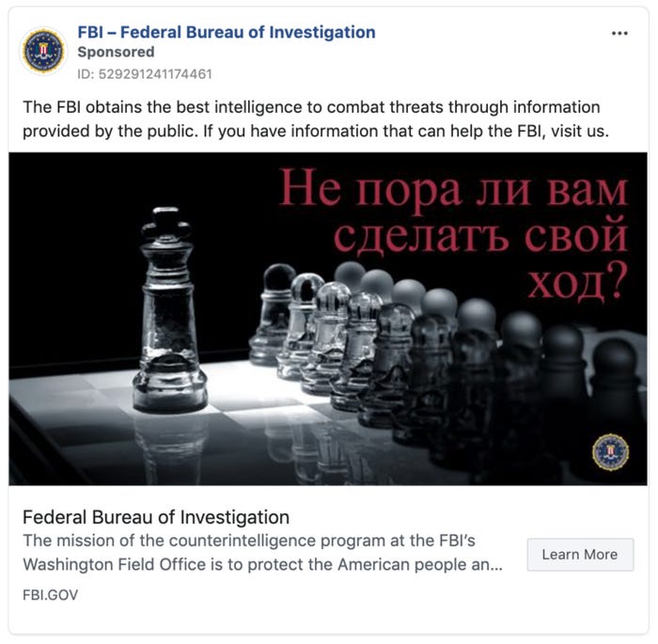This screenshot has width=658, height=644.
Task: Click the post text about FBI intelligence
Action: (310, 108)
